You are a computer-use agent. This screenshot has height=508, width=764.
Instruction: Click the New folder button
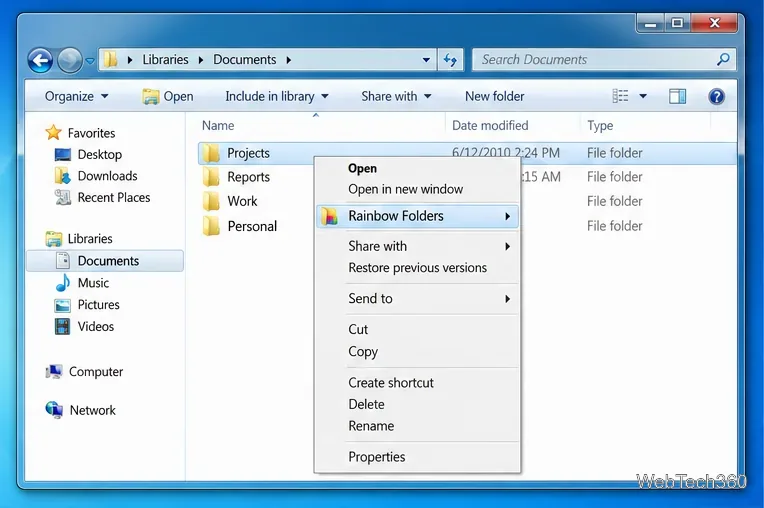click(495, 96)
